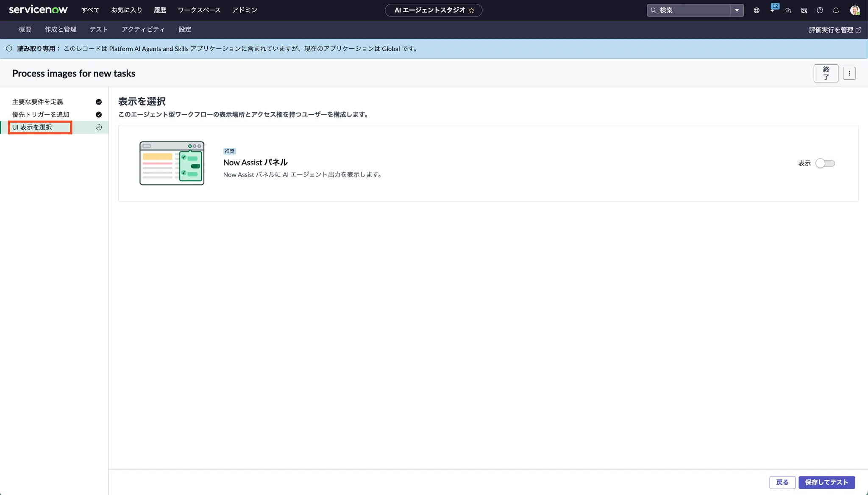Image resolution: width=868 pixels, height=495 pixels.
Task: Click the UI discovery tour icon
Action: click(x=804, y=10)
